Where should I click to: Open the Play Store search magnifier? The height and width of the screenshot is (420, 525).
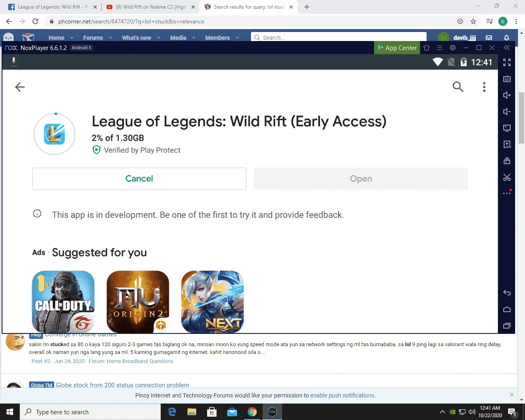point(458,87)
